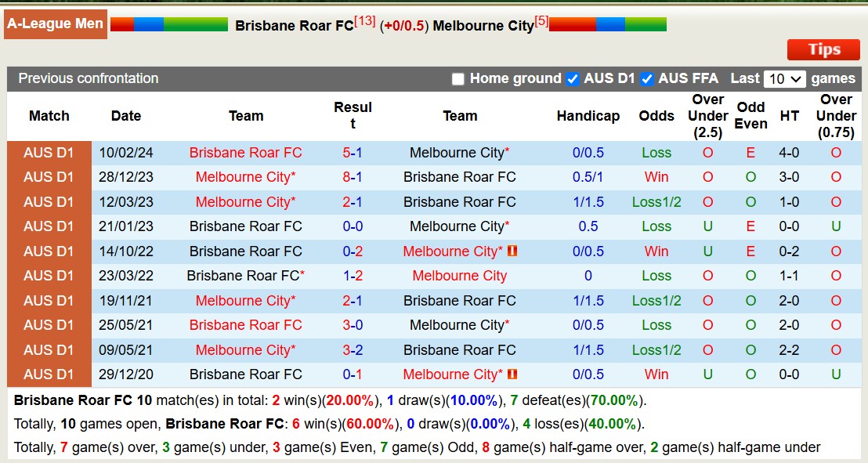Click the AUS D1 badge on the first match row
Viewport: 868px width, 463px height.
49,152
